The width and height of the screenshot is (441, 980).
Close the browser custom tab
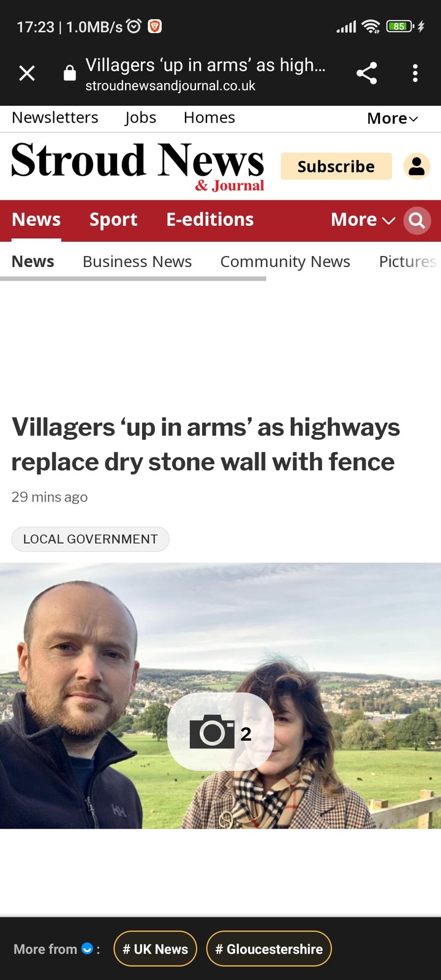coord(27,73)
